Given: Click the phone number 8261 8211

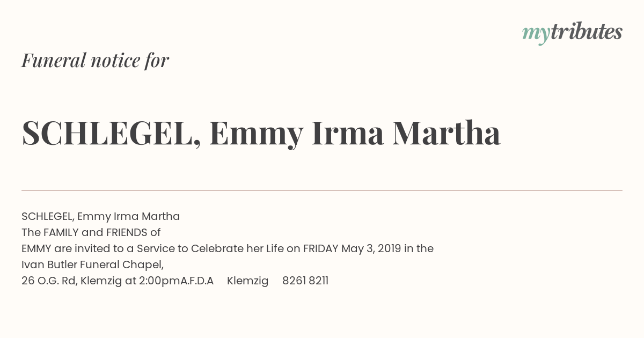Looking at the screenshot, I should [x=305, y=281].
